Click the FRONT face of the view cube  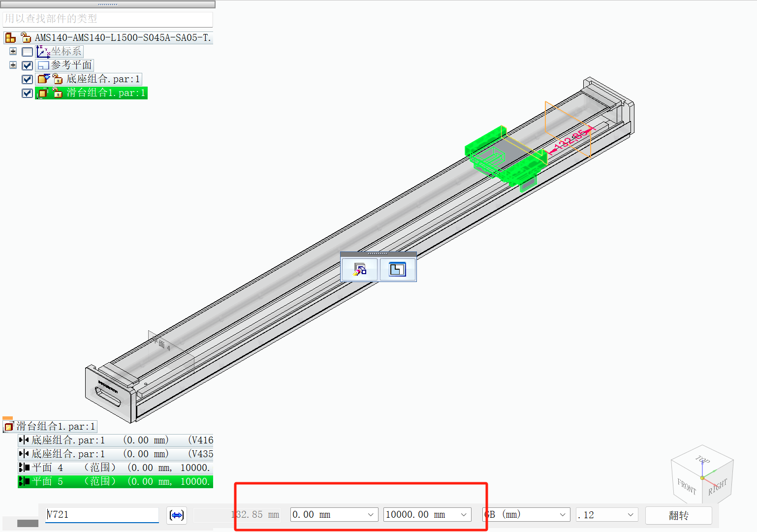click(687, 486)
